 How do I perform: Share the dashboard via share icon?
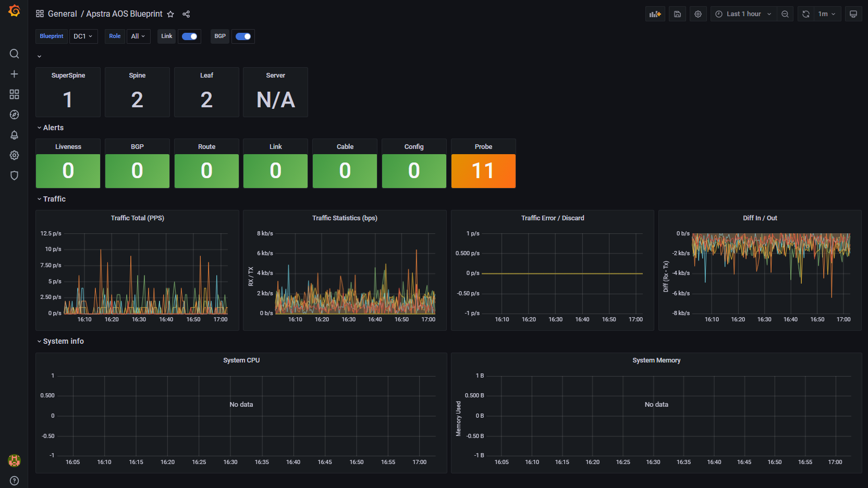(186, 14)
